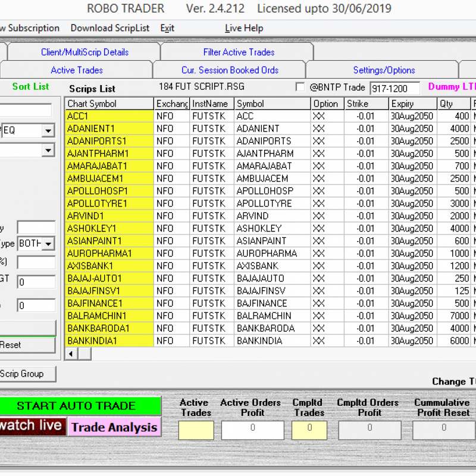Viewport: 476px width, 476px height.
Task: Open the empty dropdown below the EQ selector
Action: tap(46, 150)
